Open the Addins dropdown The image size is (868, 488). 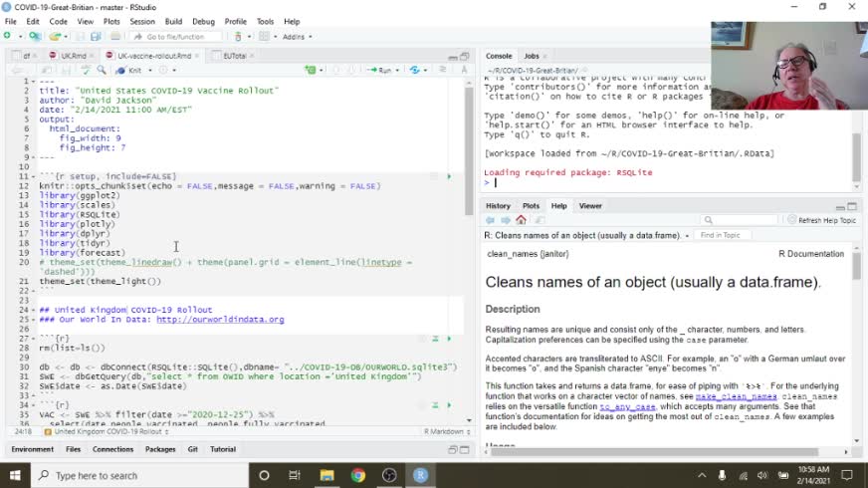pos(296,37)
